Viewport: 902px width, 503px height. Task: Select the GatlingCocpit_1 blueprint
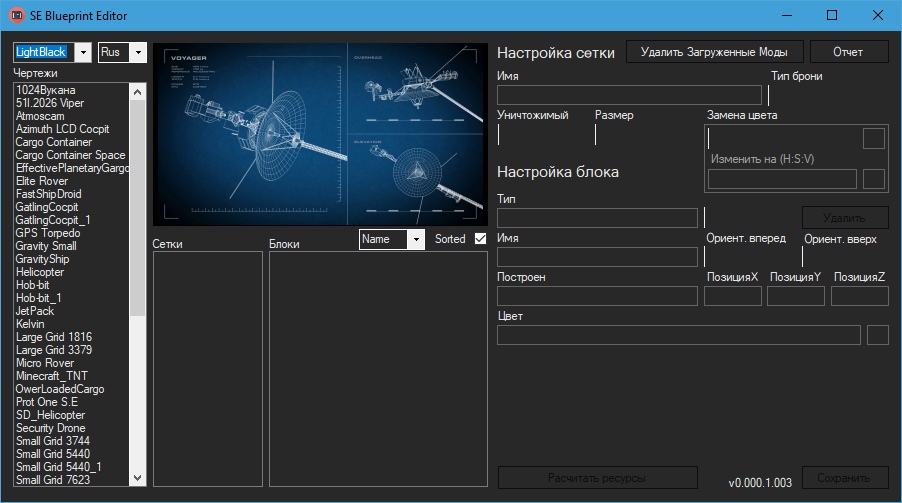click(72, 220)
